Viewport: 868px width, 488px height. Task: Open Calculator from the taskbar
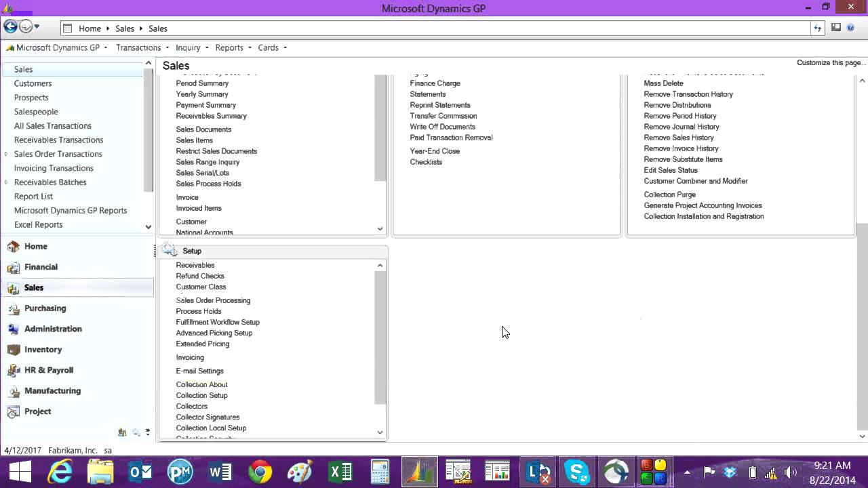380,472
